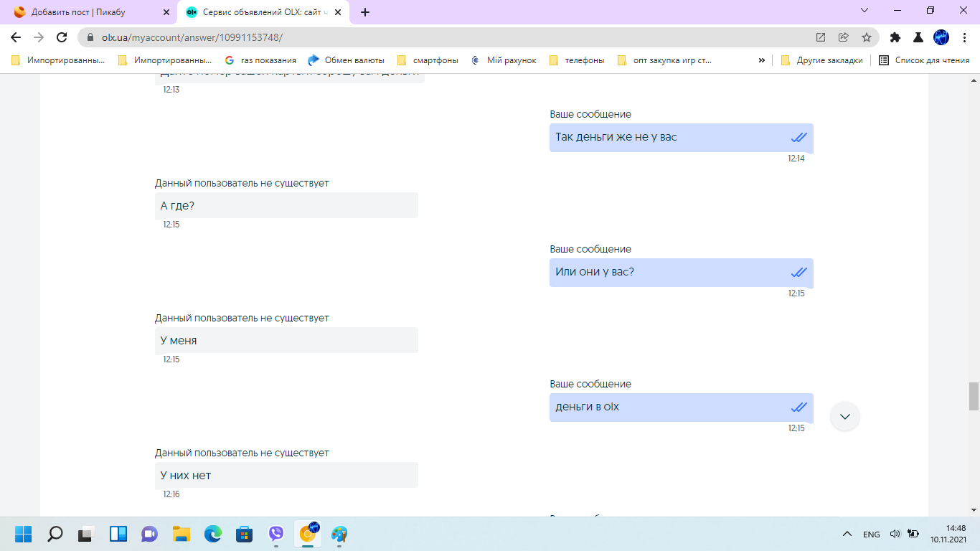Click message 'Или они у вас?'
Screen dimensions: 980x551
682,272
